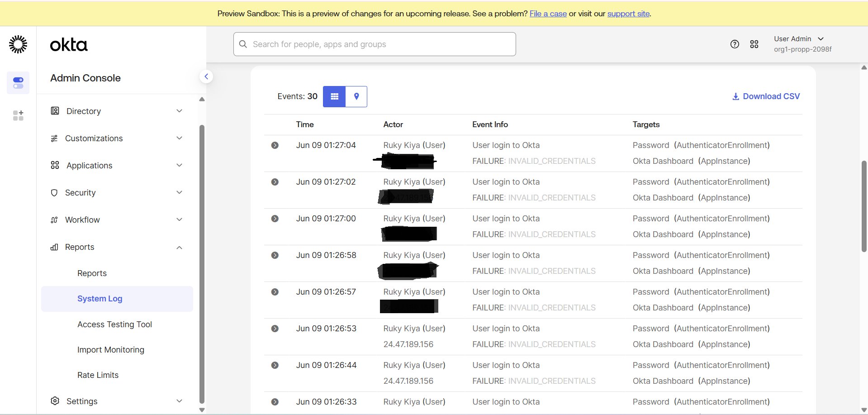Focus the search people, apps and groups field

click(x=375, y=44)
